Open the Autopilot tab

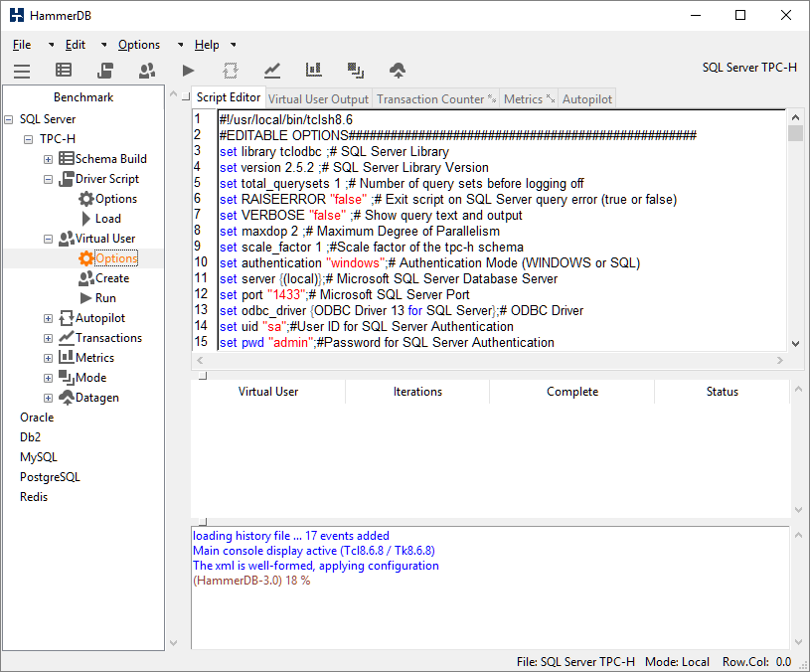point(586,98)
